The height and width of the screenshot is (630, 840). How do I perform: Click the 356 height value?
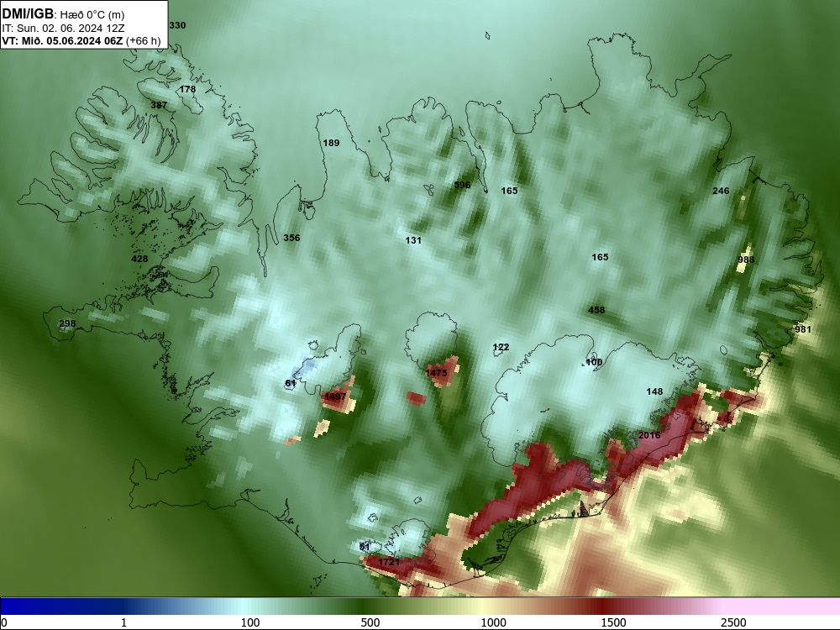[291, 238]
